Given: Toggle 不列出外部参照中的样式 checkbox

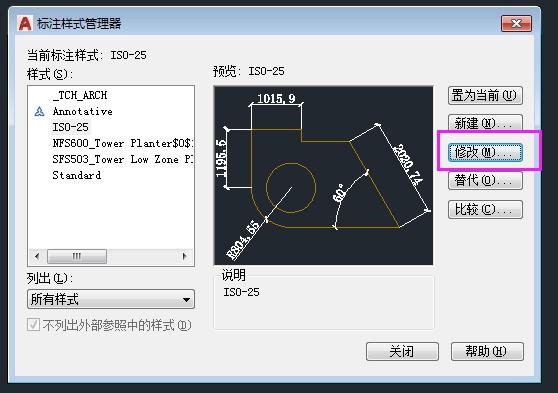Looking at the screenshot, I should coord(33,325).
